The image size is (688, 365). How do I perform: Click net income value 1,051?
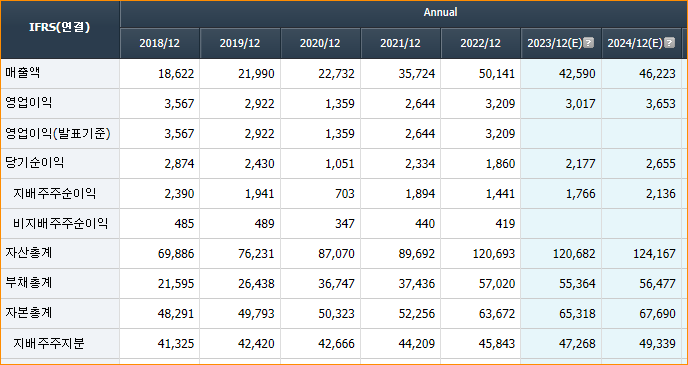339,164
